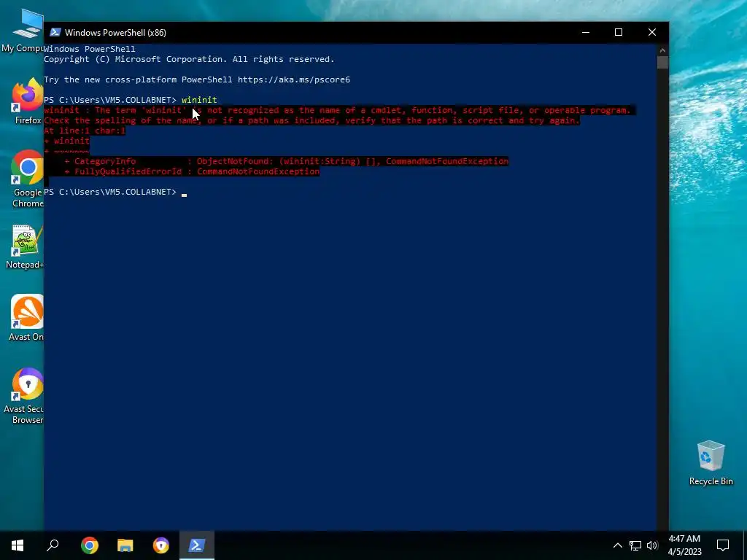Open File Explorer from the taskbar
Viewport: 747px width, 560px height.
125,545
